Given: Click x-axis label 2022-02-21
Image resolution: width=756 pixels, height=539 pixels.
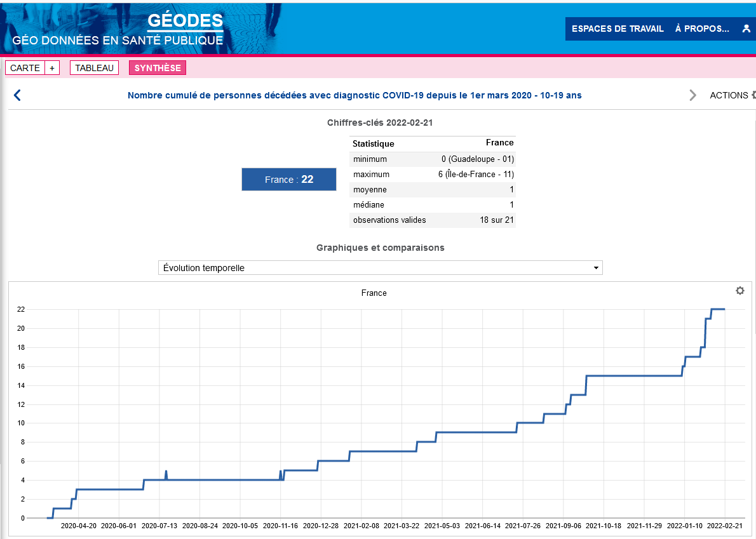Looking at the screenshot, I should click(725, 526).
